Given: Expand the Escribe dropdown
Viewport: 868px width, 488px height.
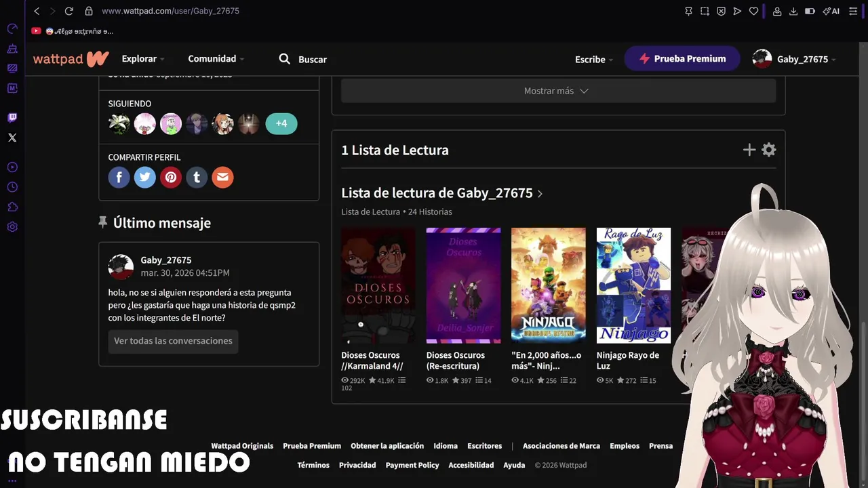Looking at the screenshot, I should pos(594,60).
